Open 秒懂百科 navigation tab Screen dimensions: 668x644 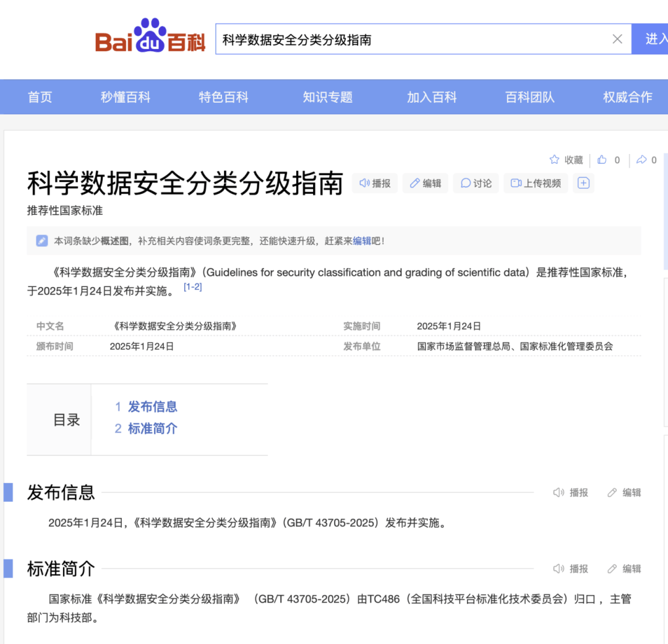tap(126, 97)
